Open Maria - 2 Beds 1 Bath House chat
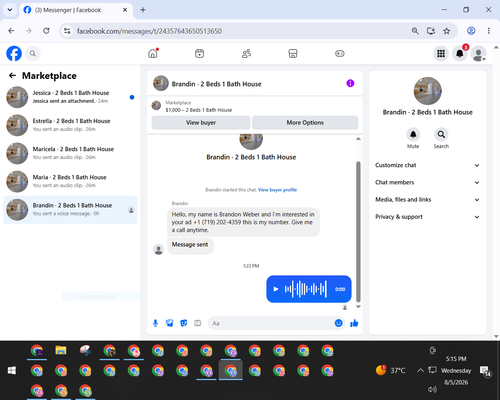The width and height of the screenshot is (500, 400). point(70,181)
